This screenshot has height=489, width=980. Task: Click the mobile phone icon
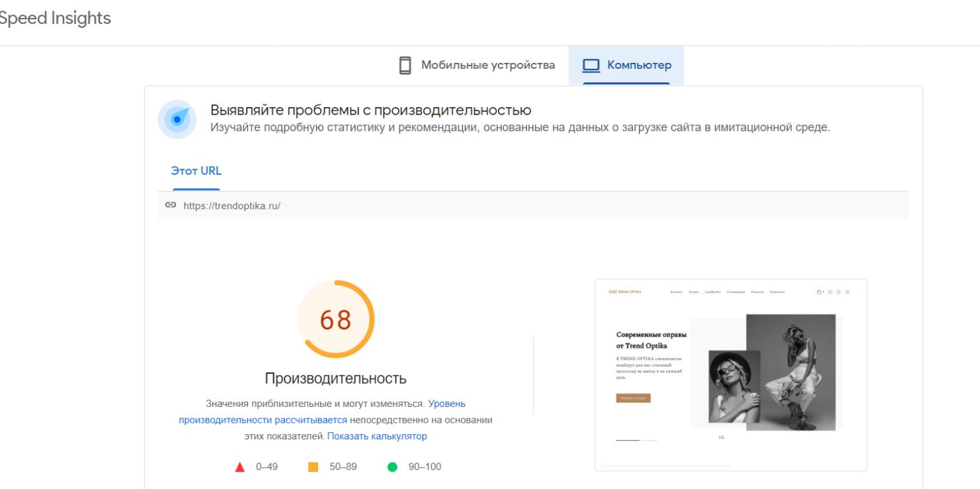pyautogui.click(x=405, y=66)
